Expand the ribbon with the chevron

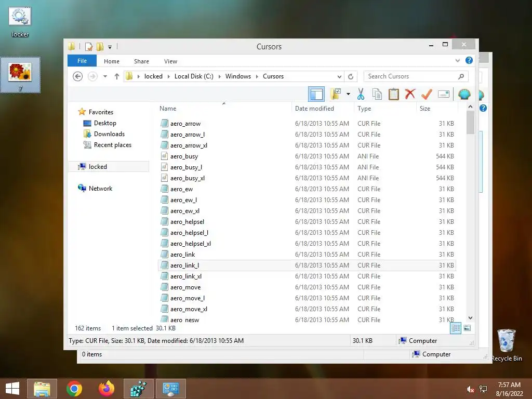tap(458, 60)
